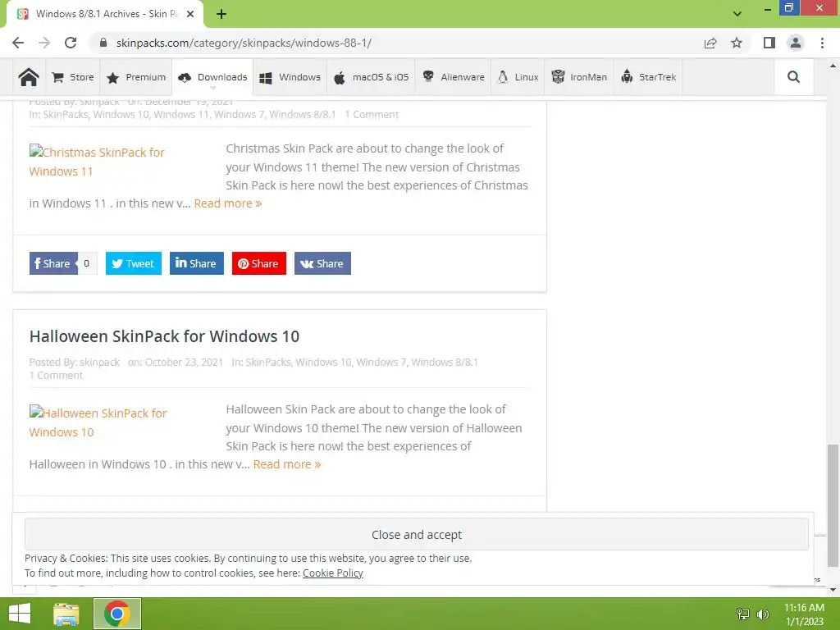Click the Chrome taskbar icon
The width and height of the screenshot is (840, 630).
[x=117, y=614]
